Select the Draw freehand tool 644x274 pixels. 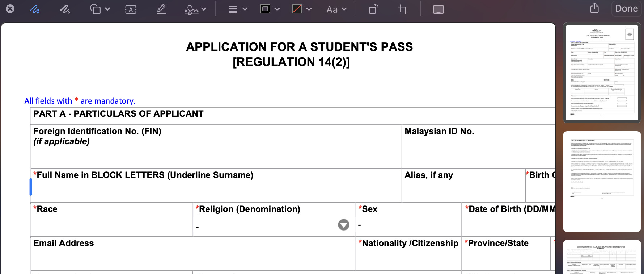65,9
